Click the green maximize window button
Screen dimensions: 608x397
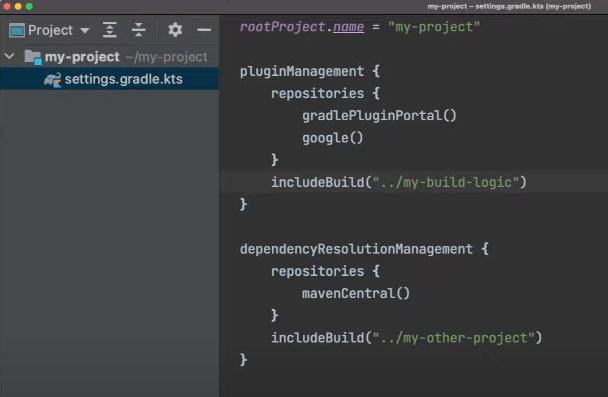click(29, 6)
